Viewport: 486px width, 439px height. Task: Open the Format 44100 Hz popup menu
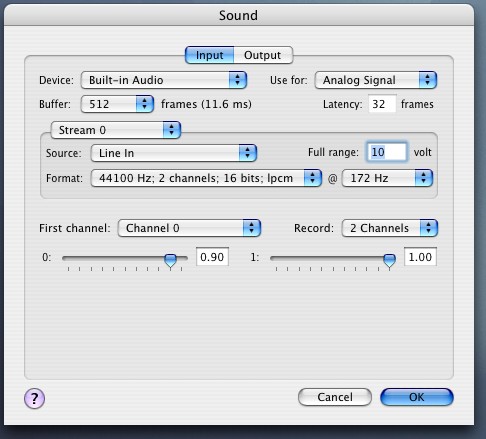coord(206,178)
